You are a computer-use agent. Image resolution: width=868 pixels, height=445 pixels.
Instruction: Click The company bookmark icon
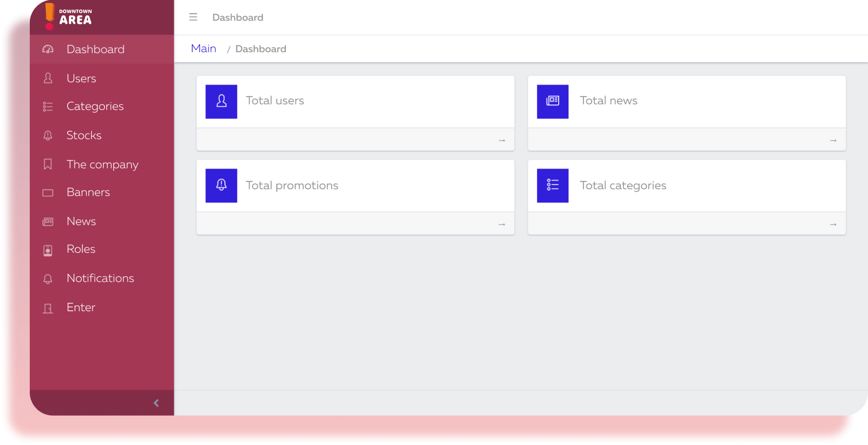48,164
